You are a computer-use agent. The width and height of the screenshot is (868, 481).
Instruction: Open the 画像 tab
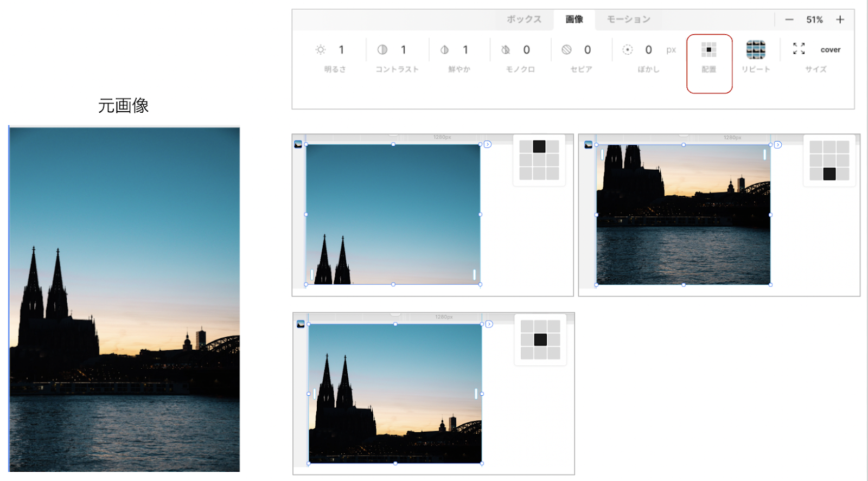574,20
